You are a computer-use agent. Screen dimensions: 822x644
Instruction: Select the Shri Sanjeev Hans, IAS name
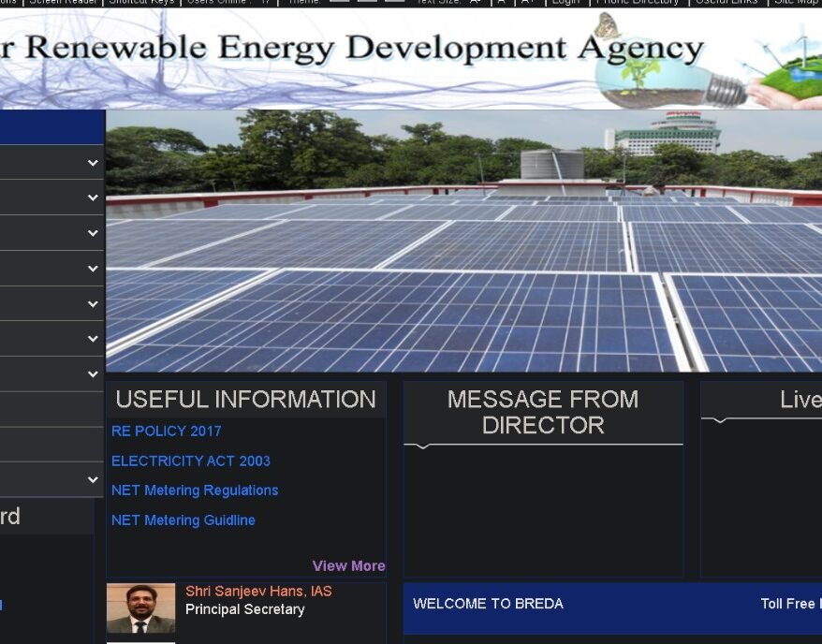[x=258, y=592]
